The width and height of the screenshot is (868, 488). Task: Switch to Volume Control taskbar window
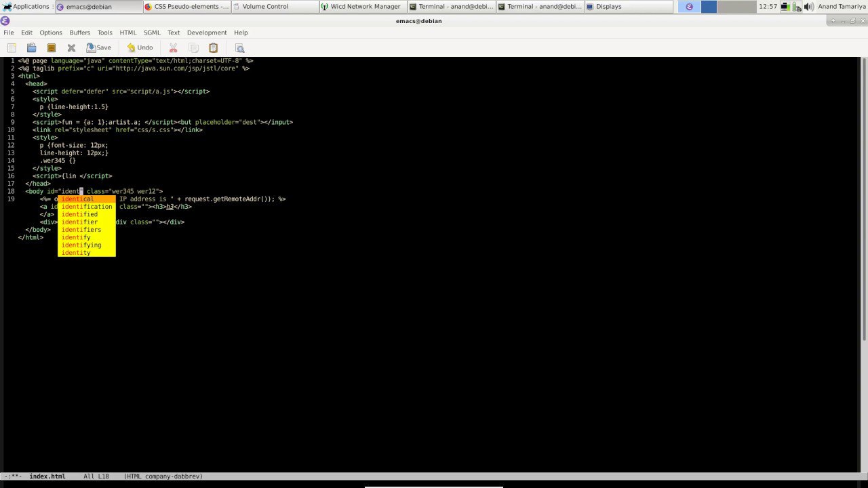click(x=275, y=6)
